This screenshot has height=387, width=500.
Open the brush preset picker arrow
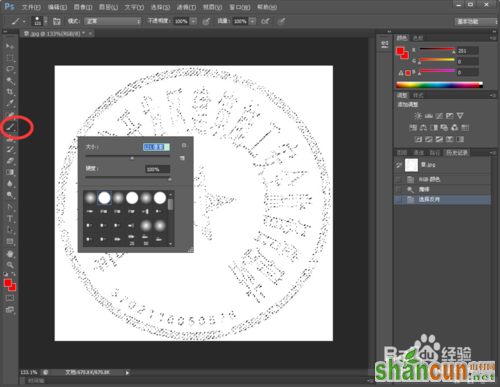(x=46, y=21)
